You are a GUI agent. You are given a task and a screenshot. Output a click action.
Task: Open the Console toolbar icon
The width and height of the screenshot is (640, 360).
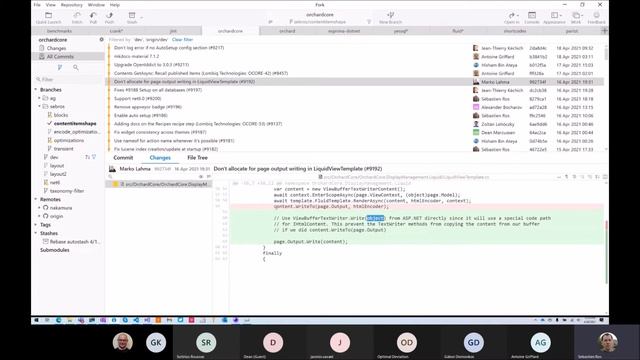point(532,16)
